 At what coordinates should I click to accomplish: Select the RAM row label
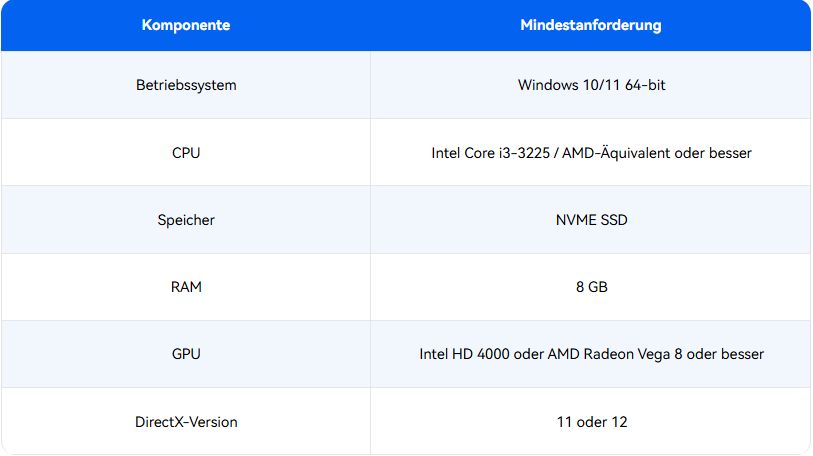[x=186, y=287]
